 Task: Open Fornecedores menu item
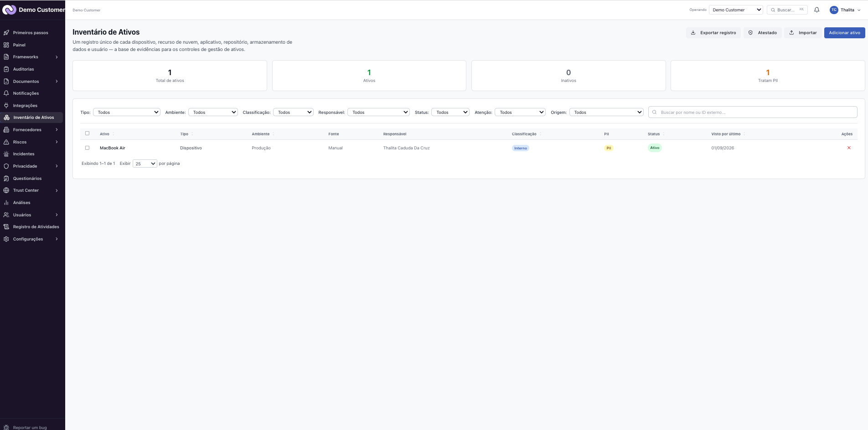[32, 130]
